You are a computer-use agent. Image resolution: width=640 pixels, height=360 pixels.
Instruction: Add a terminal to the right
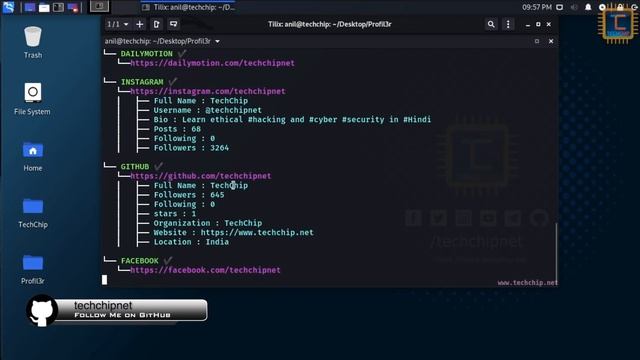tap(156, 24)
